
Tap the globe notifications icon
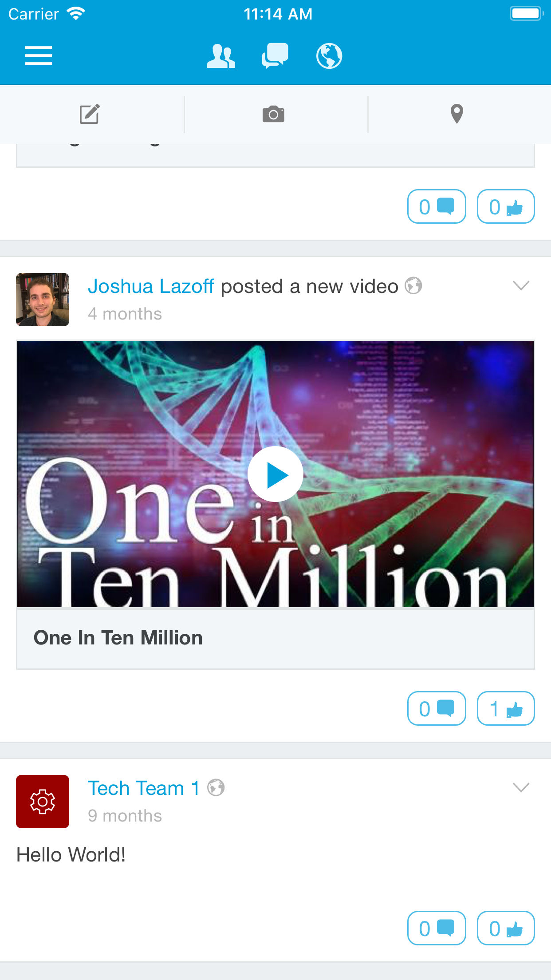(x=329, y=56)
